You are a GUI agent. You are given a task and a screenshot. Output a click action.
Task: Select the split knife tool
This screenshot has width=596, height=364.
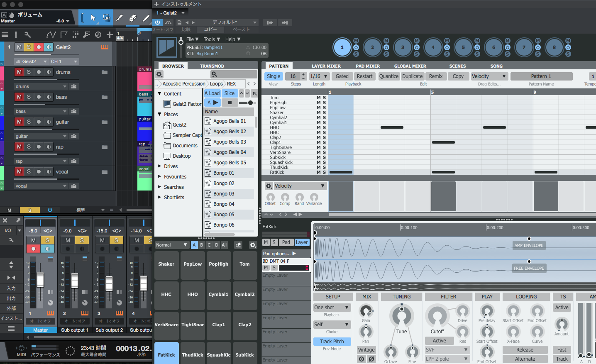[x=120, y=18]
